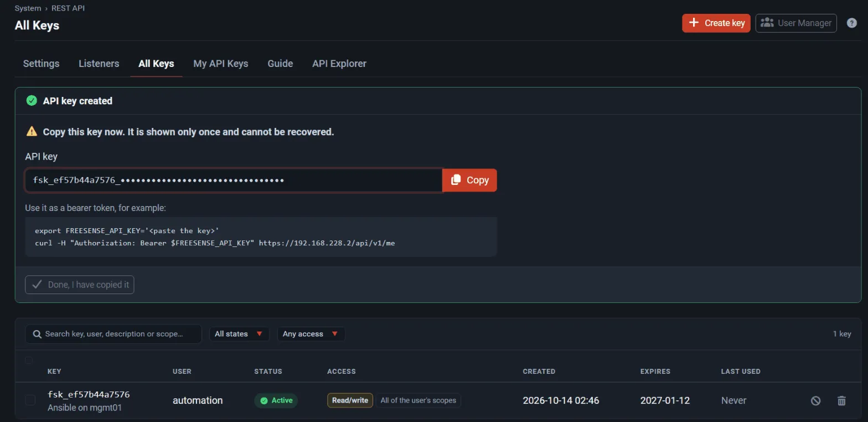
Task: Open User Manager
Action: tap(795, 23)
